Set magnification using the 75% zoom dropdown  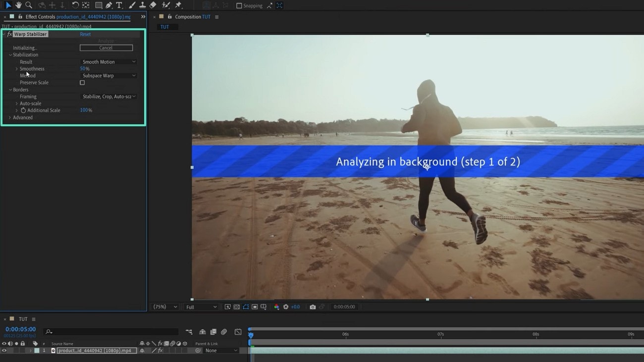coord(164,307)
